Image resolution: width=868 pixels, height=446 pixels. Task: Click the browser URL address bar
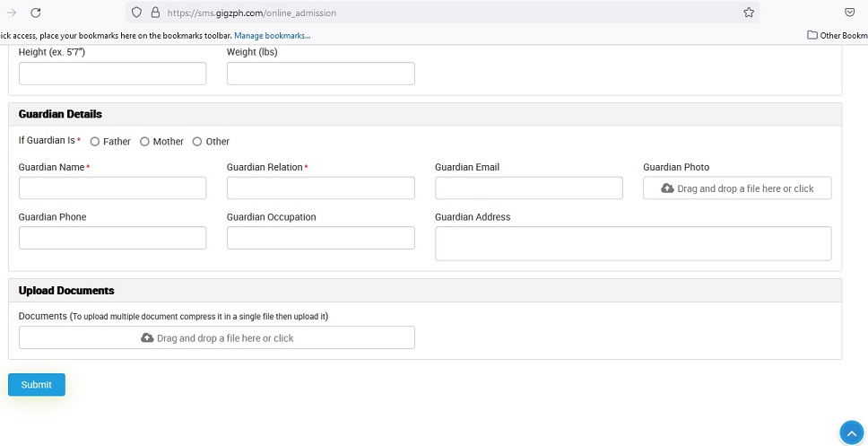coord(443,13)
